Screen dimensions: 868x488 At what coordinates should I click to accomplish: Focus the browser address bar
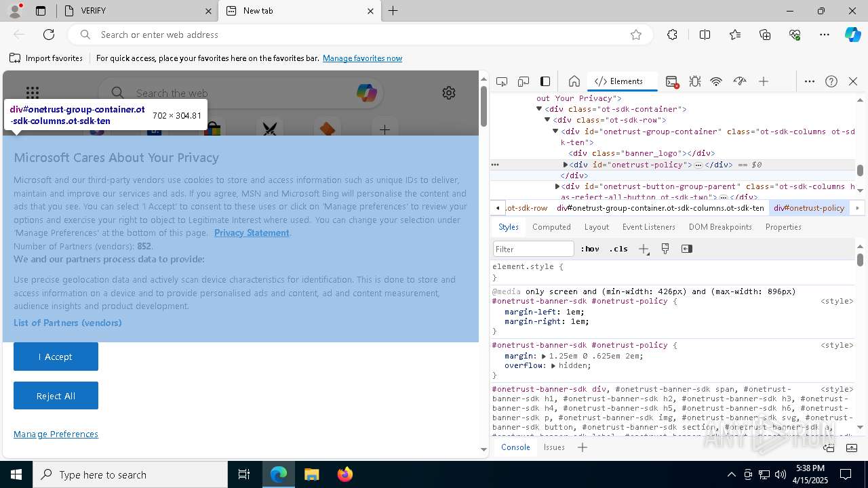pyautogui.click(x=359, y=35)
